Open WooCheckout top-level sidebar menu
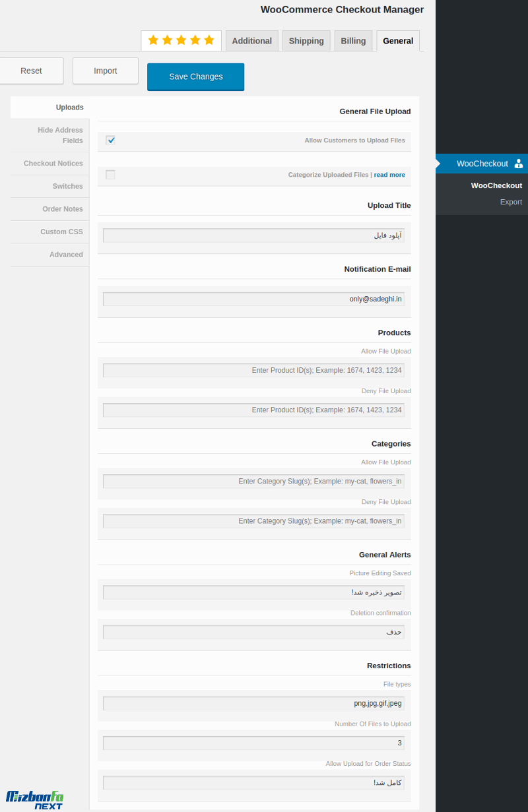 pos(482,164)
